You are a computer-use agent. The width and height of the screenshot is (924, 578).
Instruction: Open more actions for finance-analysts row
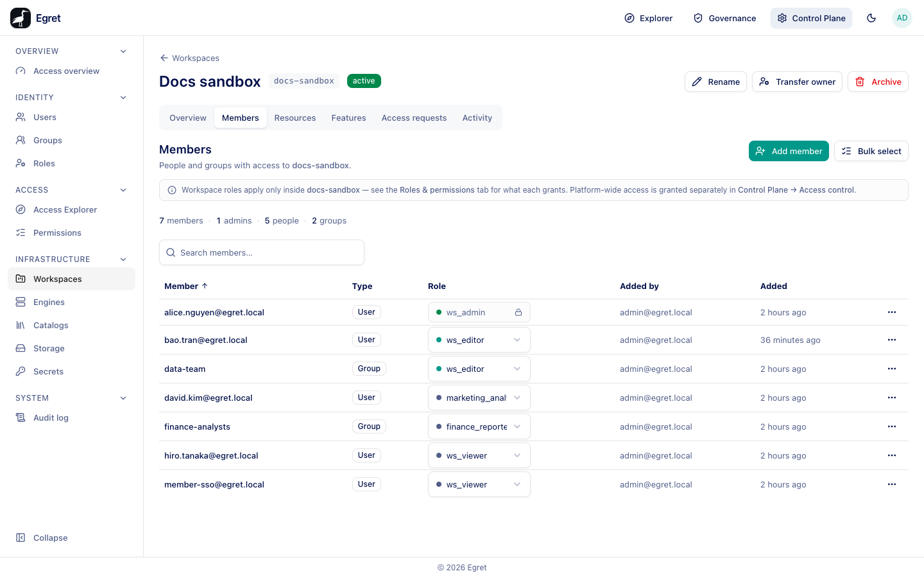click(x=892, y=426)
